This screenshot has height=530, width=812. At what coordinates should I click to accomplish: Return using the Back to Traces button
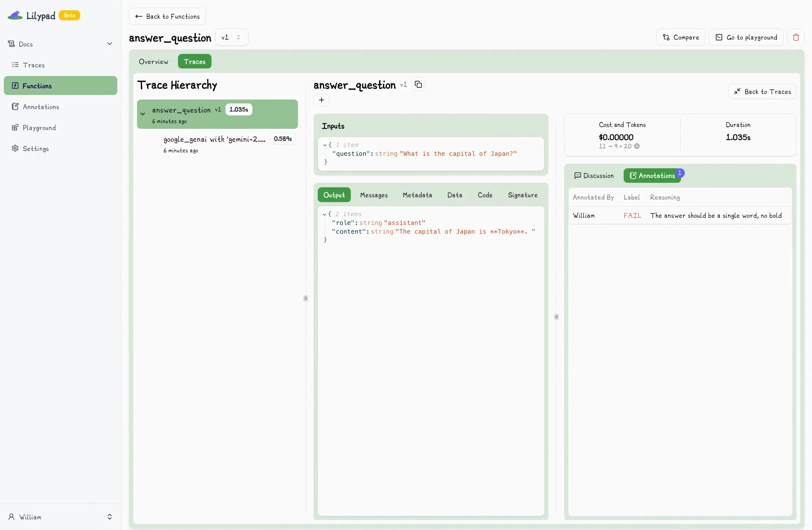(x=762, y=91)
